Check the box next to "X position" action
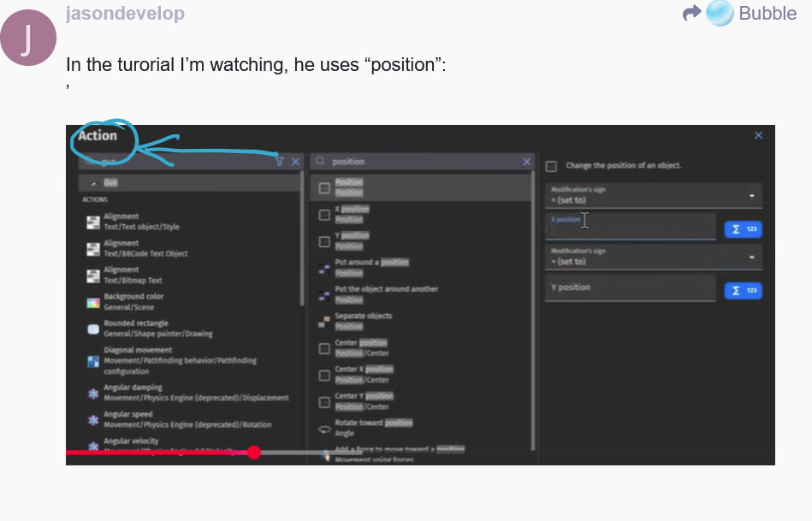 pos(324,215)
